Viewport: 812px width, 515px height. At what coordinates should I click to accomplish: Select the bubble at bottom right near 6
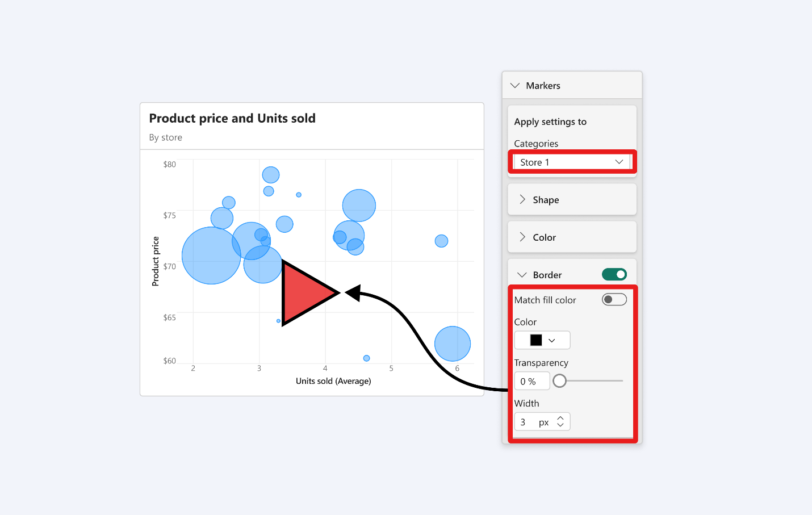453,344
